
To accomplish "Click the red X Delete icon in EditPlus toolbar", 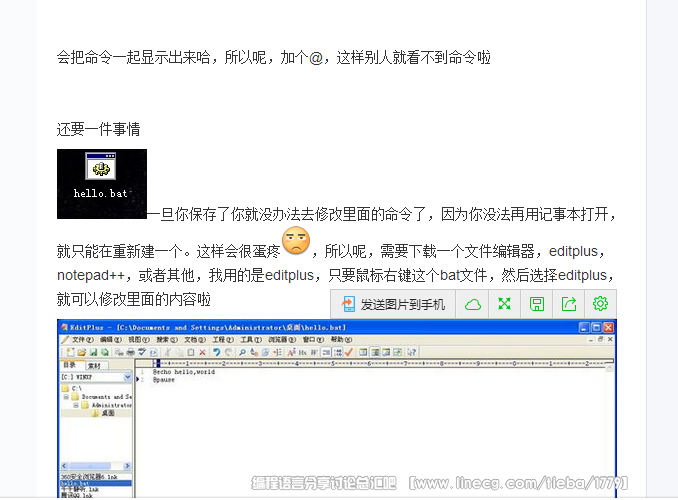I will coord(202,352).
